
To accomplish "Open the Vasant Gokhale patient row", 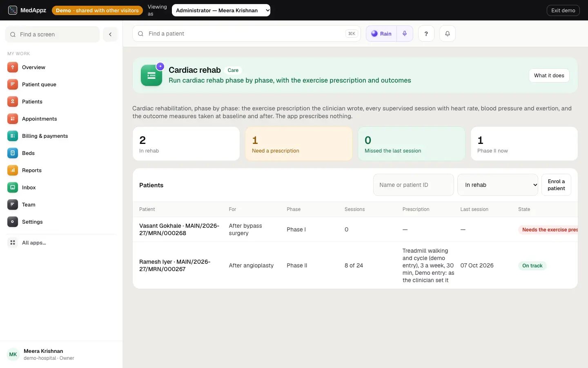I will pos(355,229).
